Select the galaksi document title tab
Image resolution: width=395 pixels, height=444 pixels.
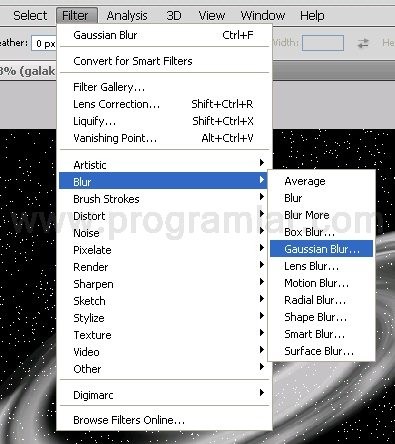click(x=28, y=71)
